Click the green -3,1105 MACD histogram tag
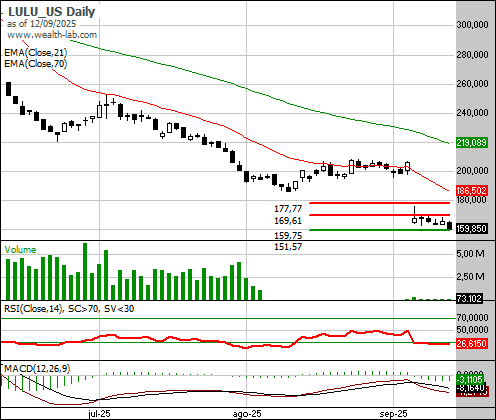This screenshot has width=496, height=420. [x=470, y=379]
